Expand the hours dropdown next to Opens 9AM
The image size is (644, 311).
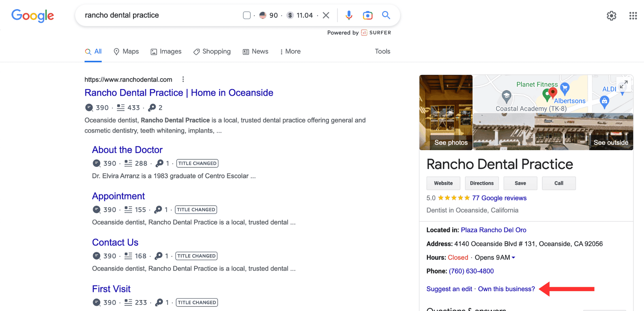[514, 257]
